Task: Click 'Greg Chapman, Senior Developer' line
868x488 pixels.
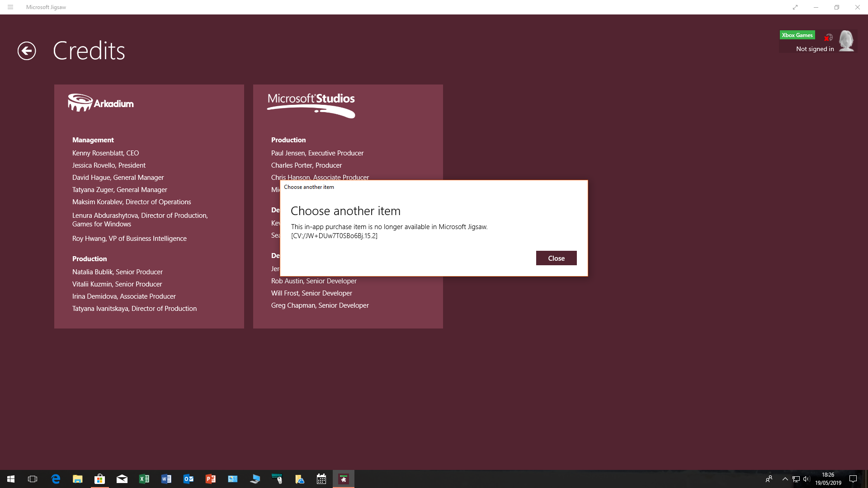Action: (x=320, y=305)
